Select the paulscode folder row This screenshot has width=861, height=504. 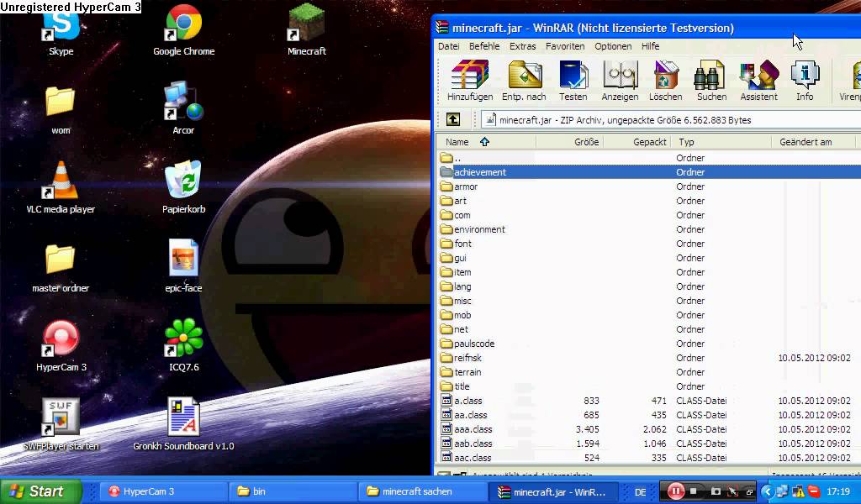[x=649, y=344]
